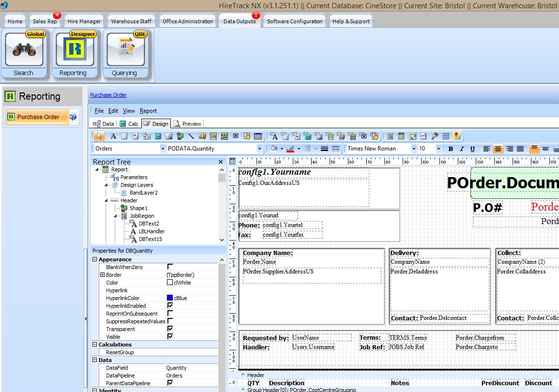Open the Times New Roman font dropdown

[414, 149]
